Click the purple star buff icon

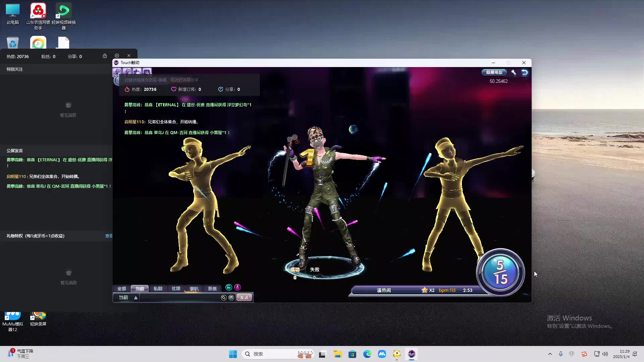point(137,72)
